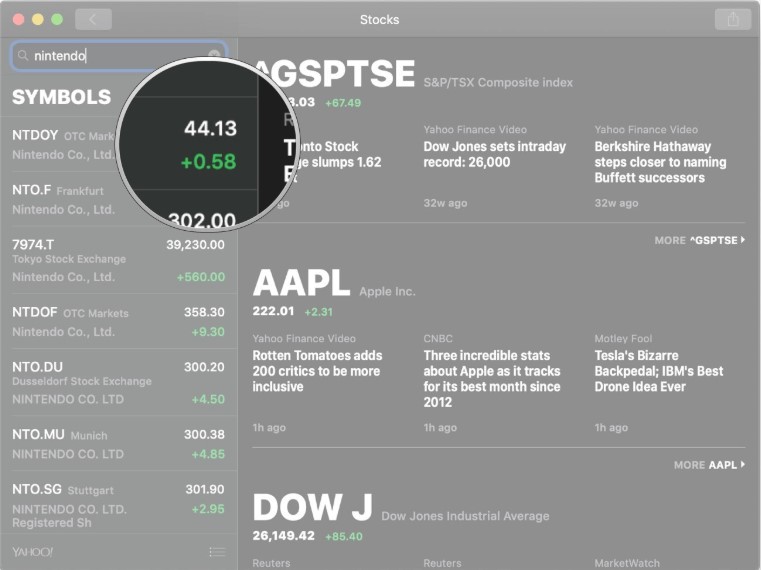Image resolution: width=761 pixels, height=570 pixels.
Task: Select the NTDOF OTC Markets result
Action: click(x=119, y=321)
